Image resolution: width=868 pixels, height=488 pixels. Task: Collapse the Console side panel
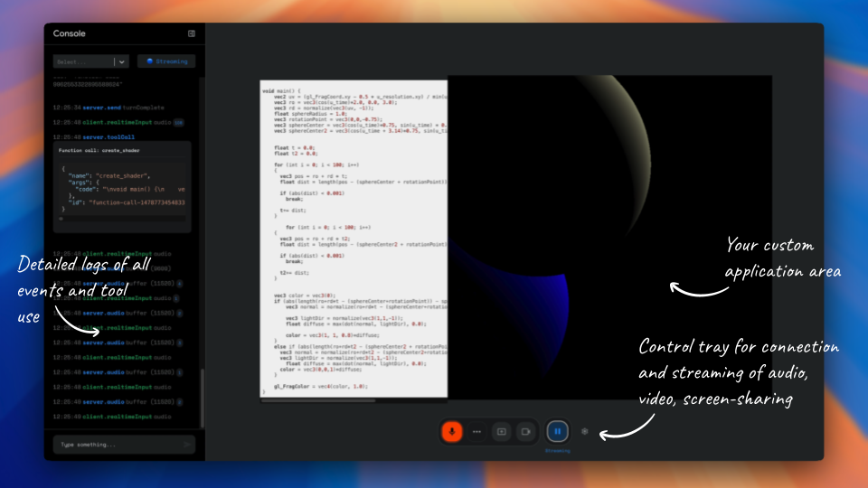(x=192, y=33)
